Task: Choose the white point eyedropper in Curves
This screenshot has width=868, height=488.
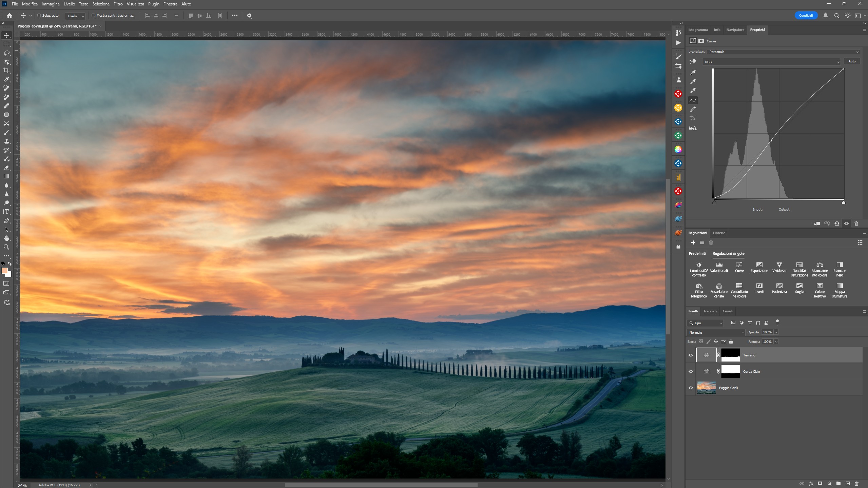Action: pyautogui.click(x=693, y=90)
